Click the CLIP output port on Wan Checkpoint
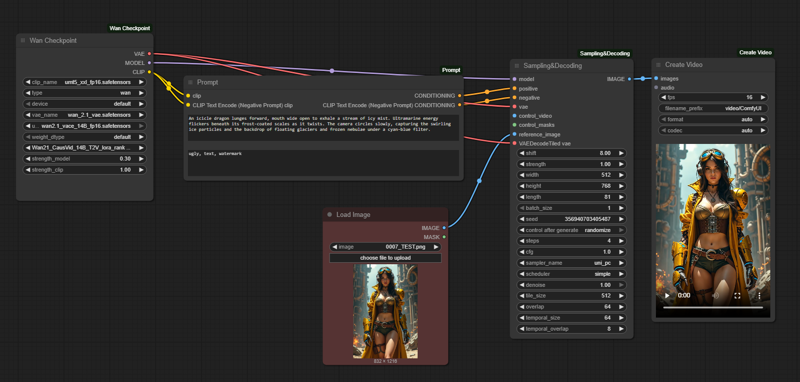Image resolution: width=800 pixels, height=382 pixels. coord(149,72)
